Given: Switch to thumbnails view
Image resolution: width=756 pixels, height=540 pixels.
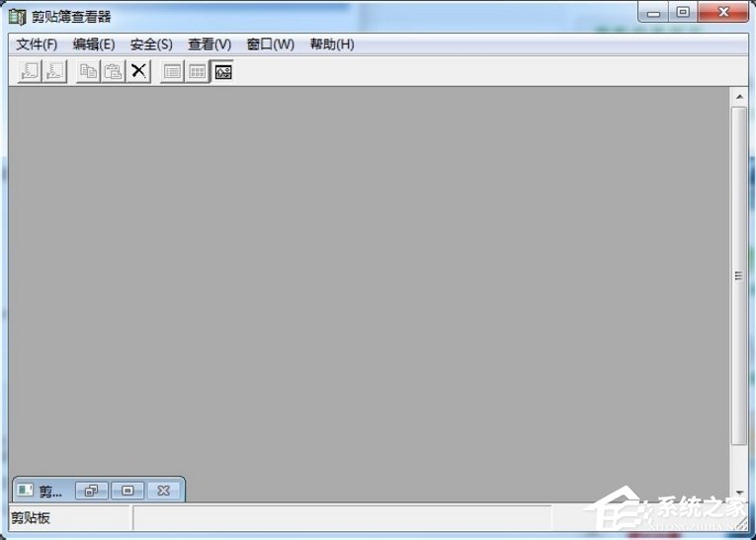Looking at the screenshot, I should pyautogui.click(x=198, y=71).
